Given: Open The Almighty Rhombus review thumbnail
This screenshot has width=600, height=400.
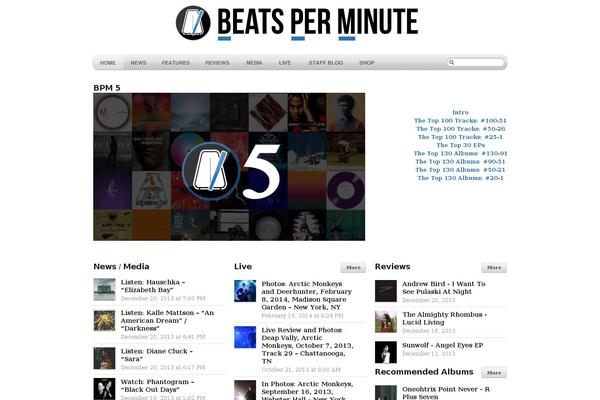Looking at the screenshot, I should click(386, 322).
